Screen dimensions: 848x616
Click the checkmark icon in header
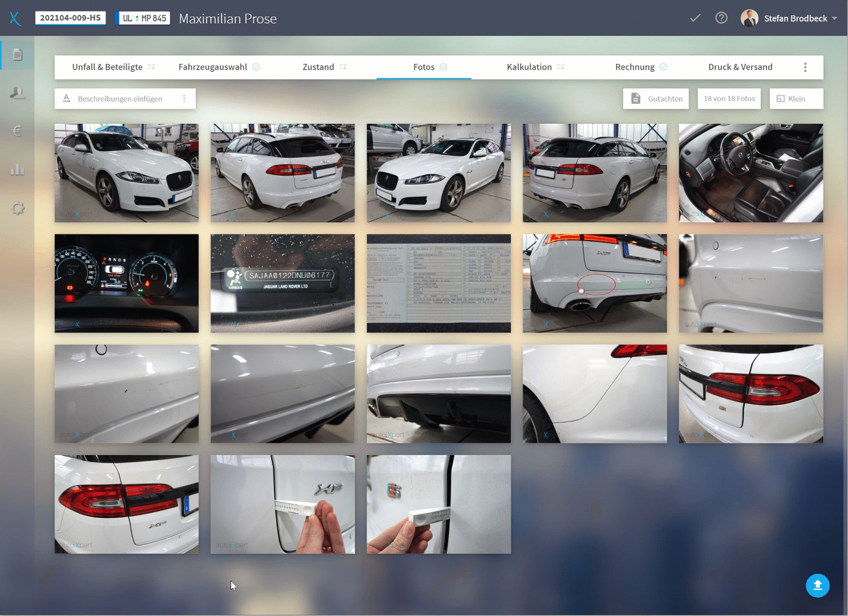click(695, 18)
